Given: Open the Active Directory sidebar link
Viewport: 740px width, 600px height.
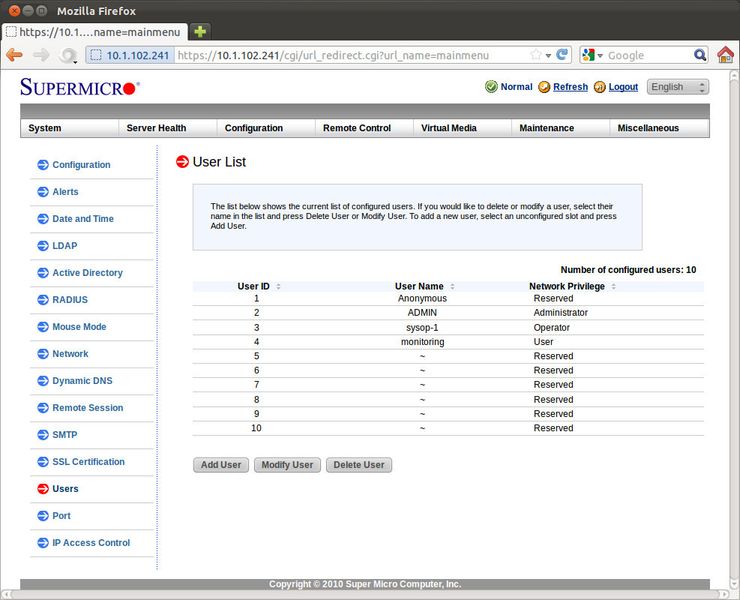Looking at the screenshot, I should 87,272.
